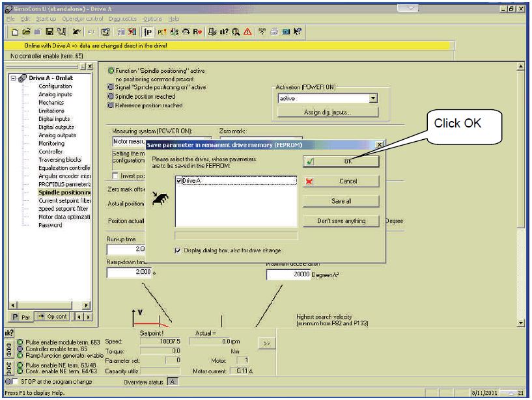Open the Diagnostics menu
Viewport: 532px width, 400px height.
pyautogui.click(x=122, y=19)
